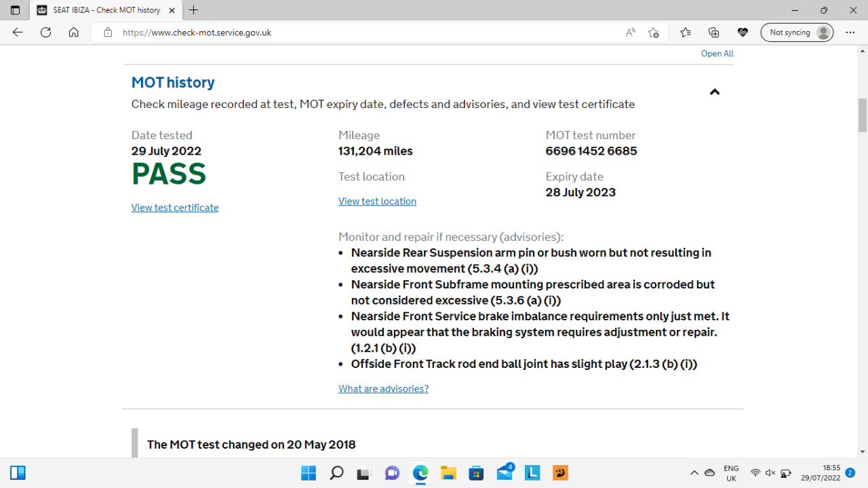
Task: Select the expiry date 28 July 2023
Action: pyautogui.click(x=580, y=193)
